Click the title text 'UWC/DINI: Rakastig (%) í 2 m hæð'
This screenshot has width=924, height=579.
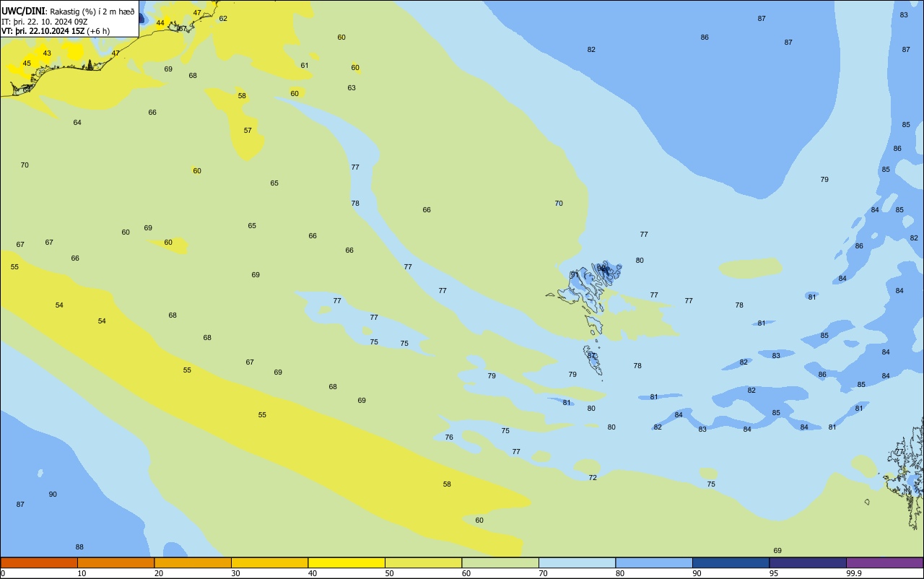pos(68,12)
